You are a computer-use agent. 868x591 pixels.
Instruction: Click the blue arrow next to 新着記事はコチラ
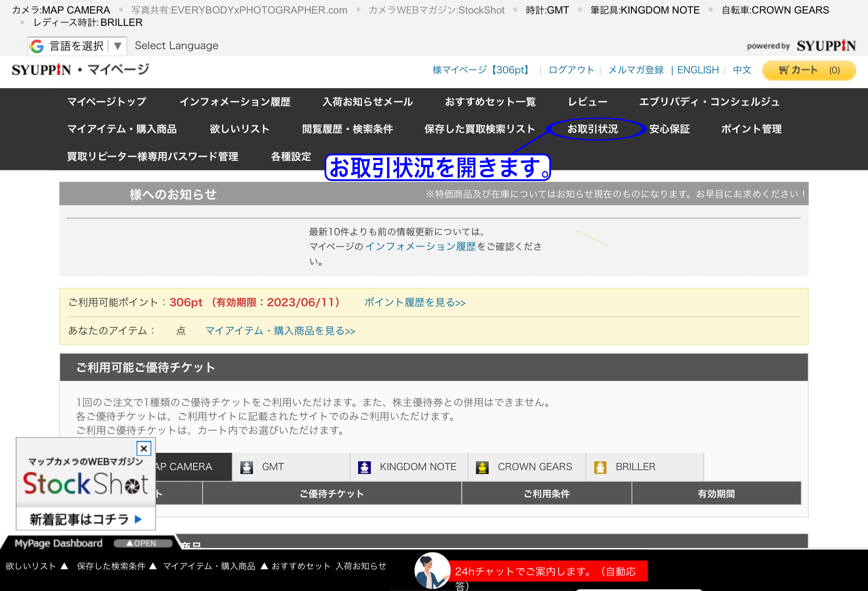click(x=138, y=519)
